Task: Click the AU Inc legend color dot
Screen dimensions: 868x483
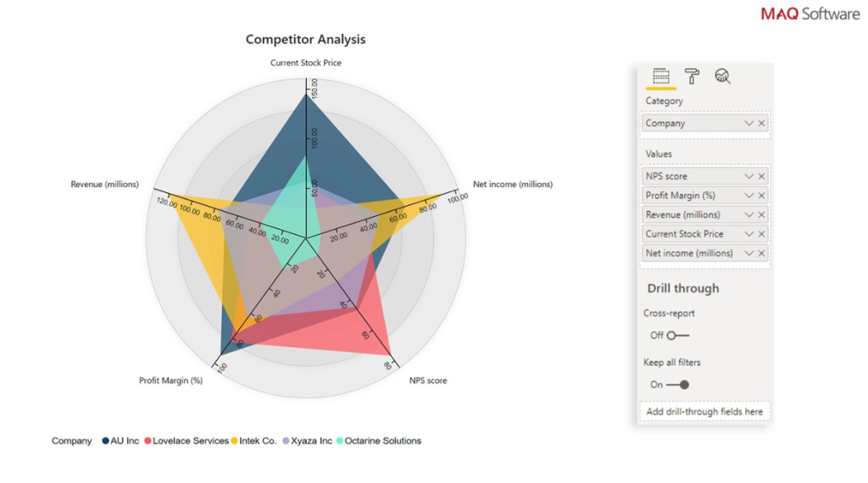Action: [x=106, y=441]
